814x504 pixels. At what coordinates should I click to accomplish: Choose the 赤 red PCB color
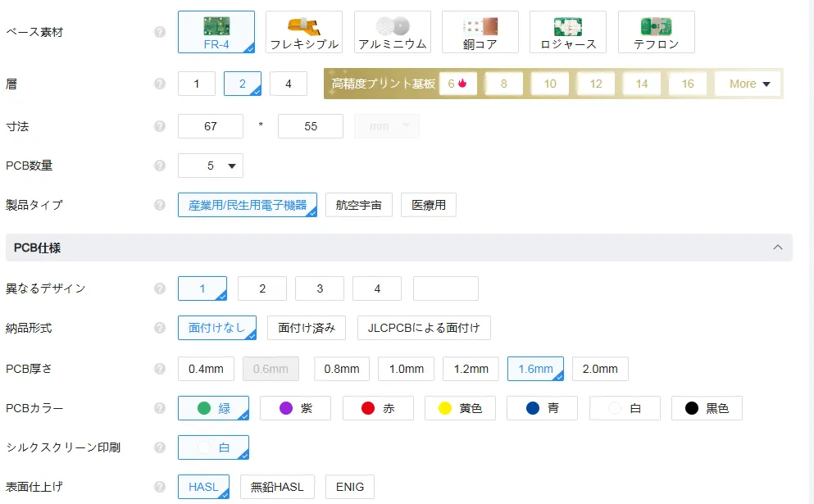click(x=378, y=408)
